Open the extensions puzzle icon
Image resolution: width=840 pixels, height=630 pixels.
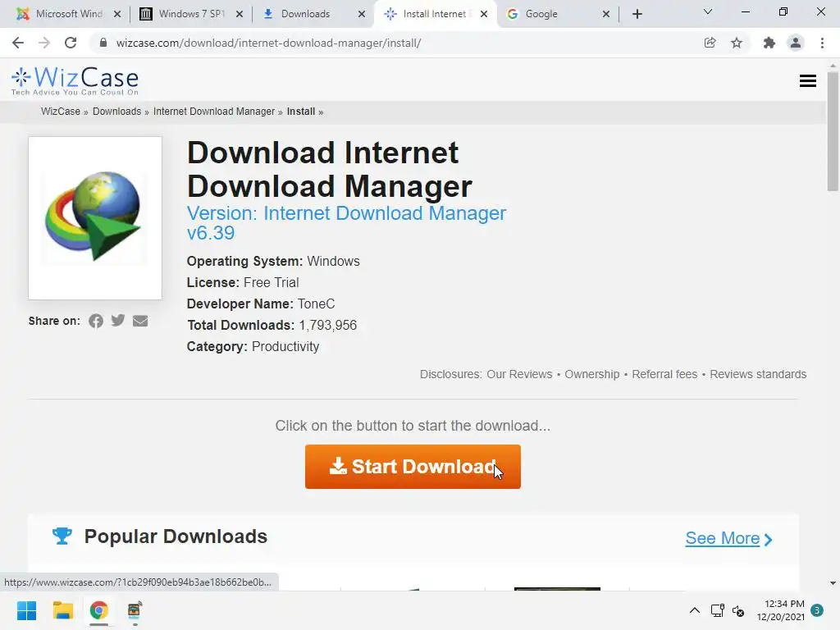[769, 43]
